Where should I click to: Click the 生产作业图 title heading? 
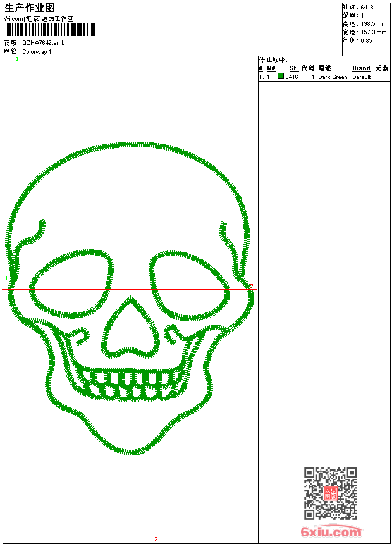coord(30,8)
